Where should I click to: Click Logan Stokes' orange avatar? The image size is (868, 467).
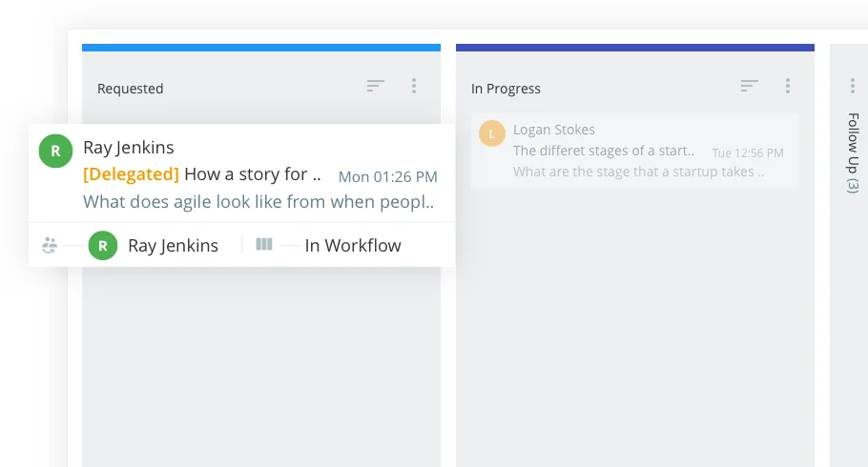tap(491, 133)
